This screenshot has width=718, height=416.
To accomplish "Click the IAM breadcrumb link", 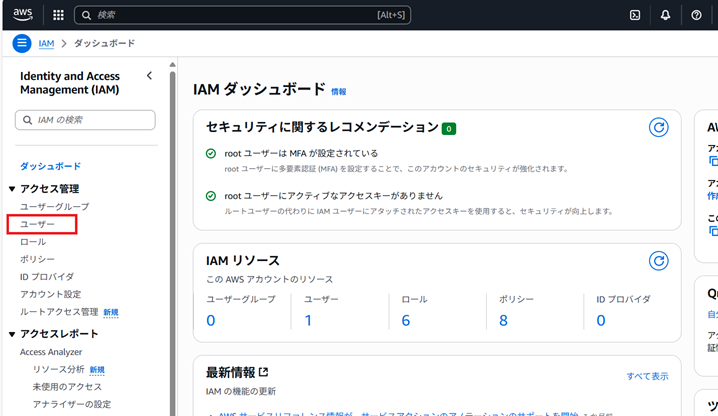I will click(x=46, y=44).
